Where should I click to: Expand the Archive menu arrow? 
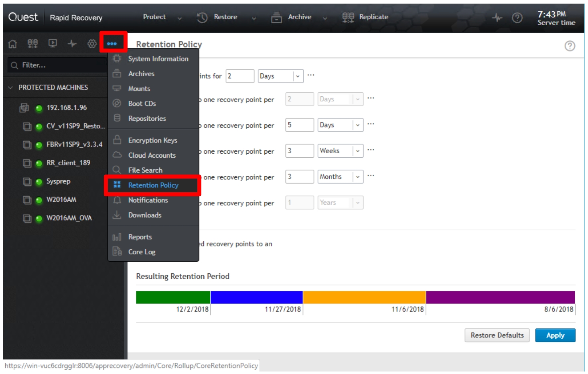tap(325, 18)
